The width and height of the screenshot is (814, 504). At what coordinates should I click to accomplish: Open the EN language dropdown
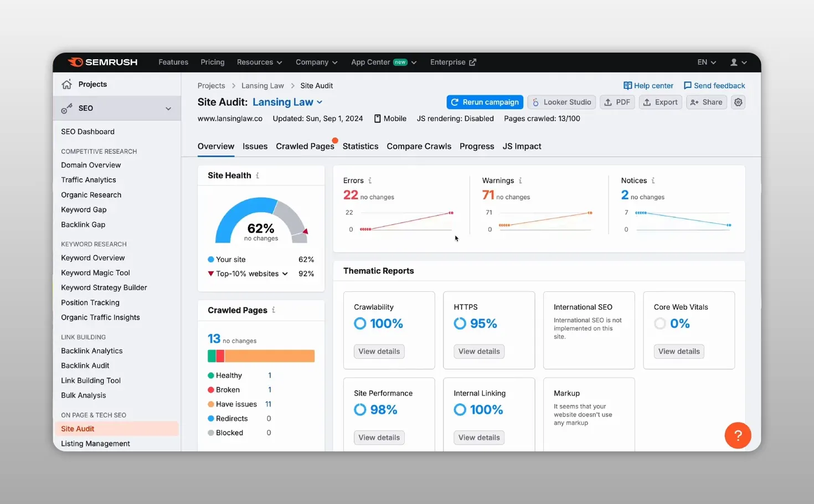pos(707,63)
